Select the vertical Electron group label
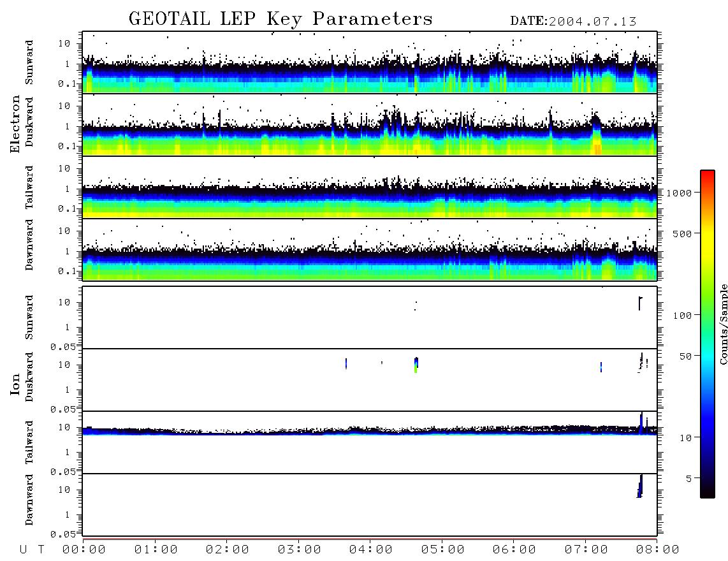Image resolution: width=728 pixels, height=561 pixels. 15,124
